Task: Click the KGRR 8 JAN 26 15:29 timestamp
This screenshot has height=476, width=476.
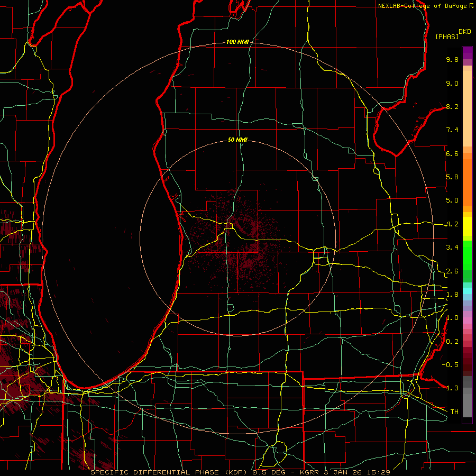Action: [x=345, y=472]
